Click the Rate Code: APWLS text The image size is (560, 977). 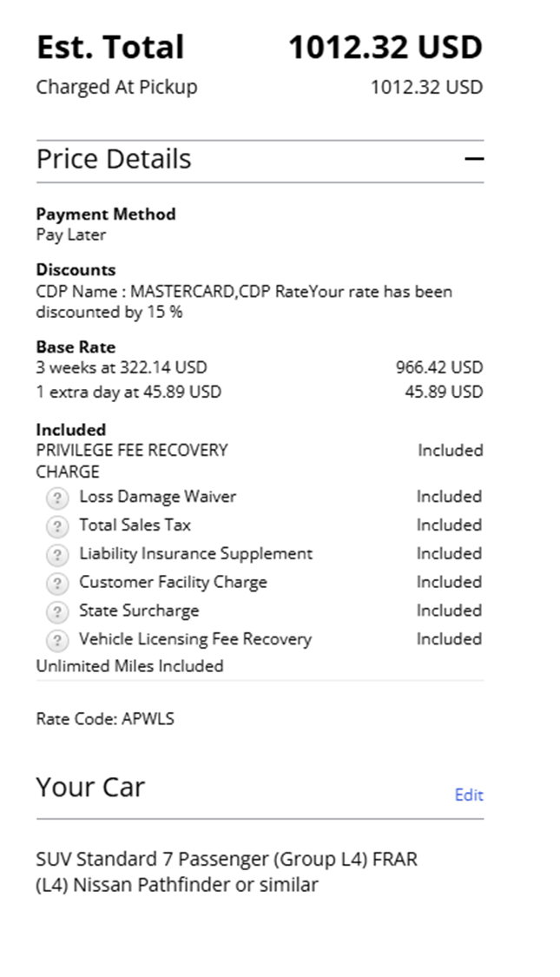point(105,719)
